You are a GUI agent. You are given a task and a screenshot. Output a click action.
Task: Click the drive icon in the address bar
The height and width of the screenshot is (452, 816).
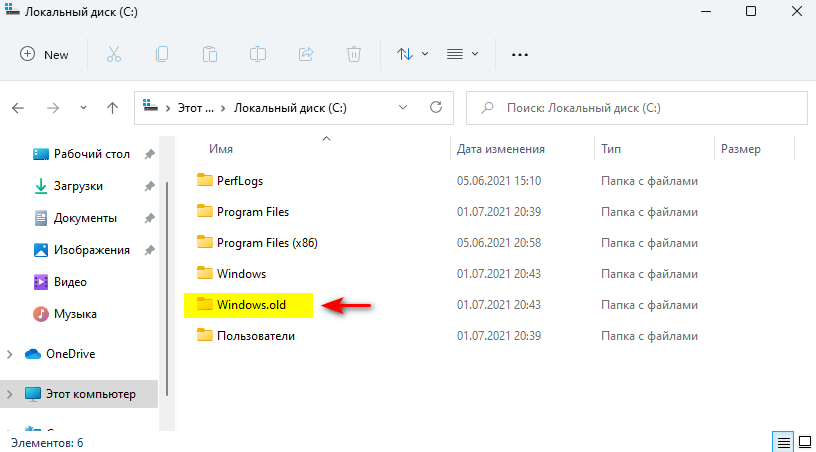click(150, 106)
